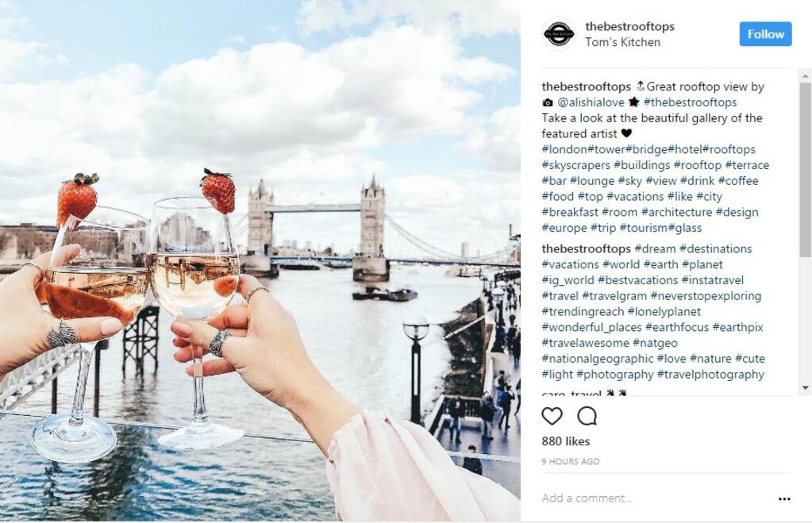Viewport: 812px width, 523px height.
Task: View the 880 likes list
Action: tap(565, 441)
